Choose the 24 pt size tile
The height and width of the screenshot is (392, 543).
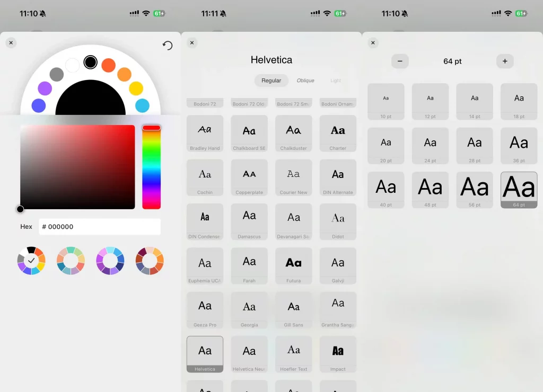pos(430,146)
